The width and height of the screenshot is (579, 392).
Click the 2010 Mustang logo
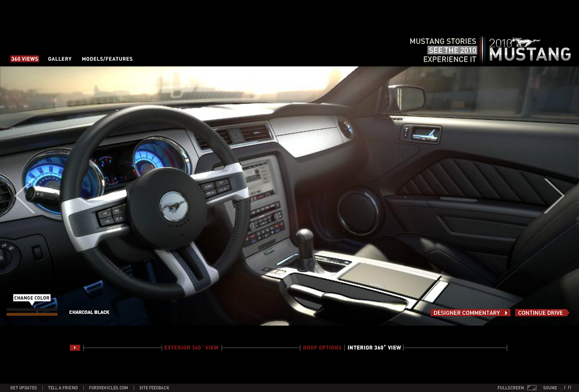[x=530, y=50]
